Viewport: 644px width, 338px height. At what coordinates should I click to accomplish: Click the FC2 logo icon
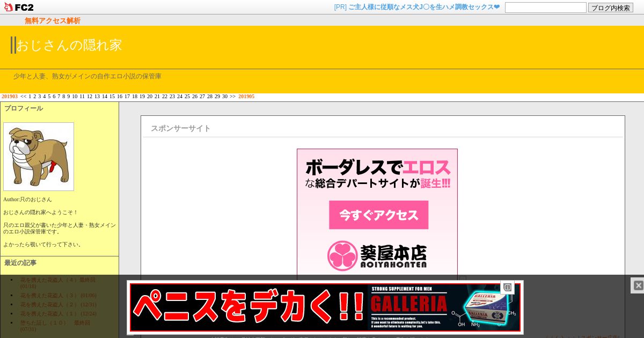pyautogui.click(x=19, y=7)
